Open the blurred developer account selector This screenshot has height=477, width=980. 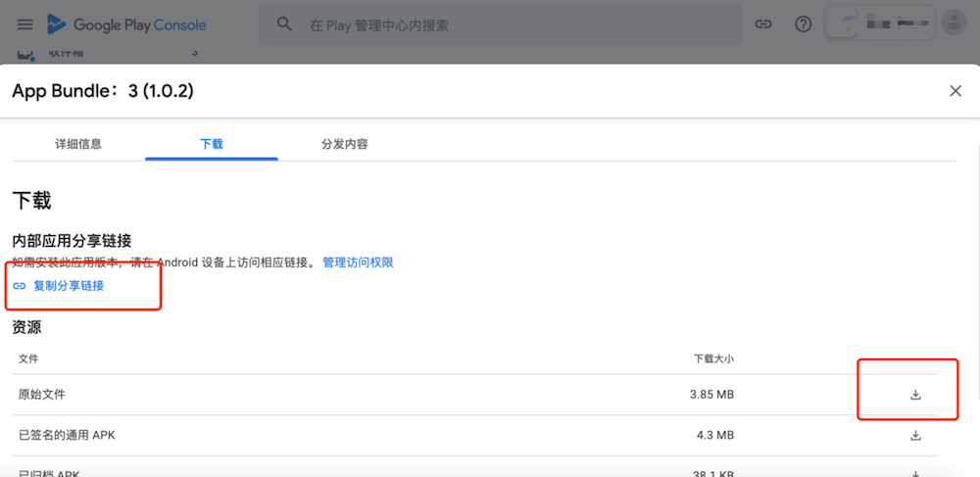878,23
